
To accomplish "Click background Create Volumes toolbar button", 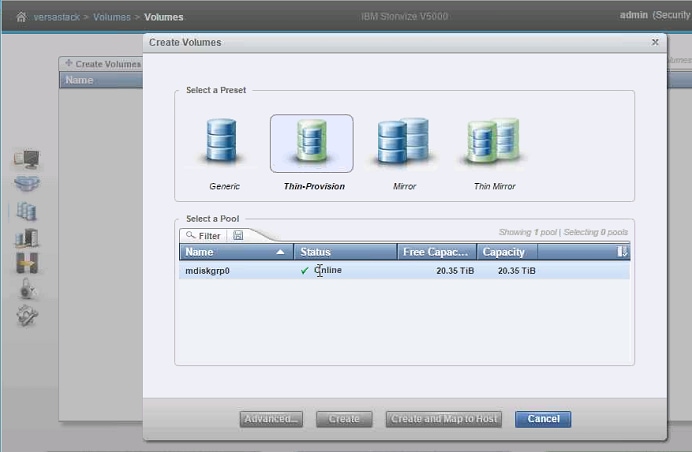I will coord(103,64).
